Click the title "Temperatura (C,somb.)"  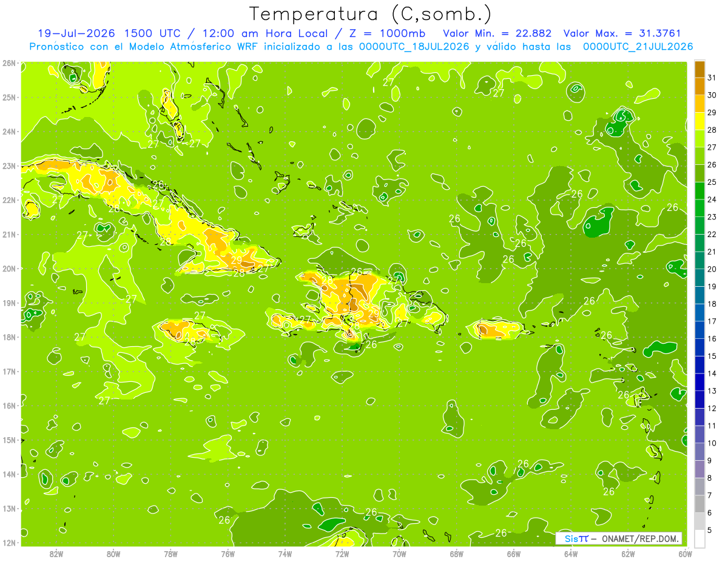[x=370, y=13]
